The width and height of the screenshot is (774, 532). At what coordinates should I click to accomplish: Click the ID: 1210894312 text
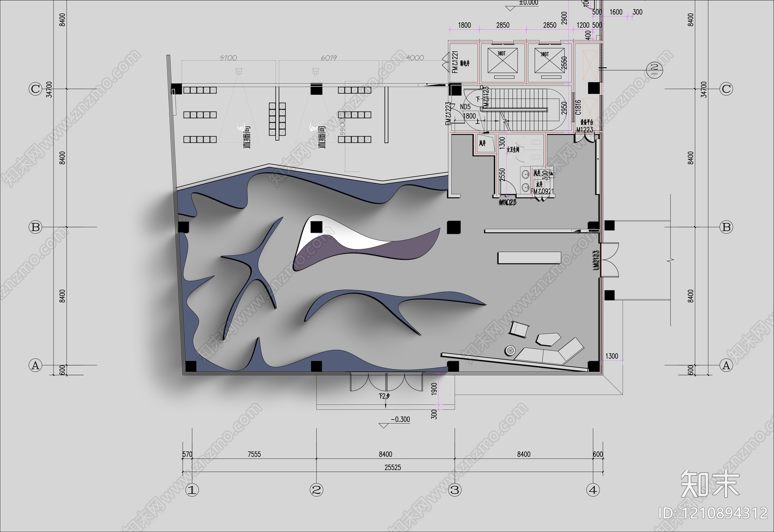point(714,513)
